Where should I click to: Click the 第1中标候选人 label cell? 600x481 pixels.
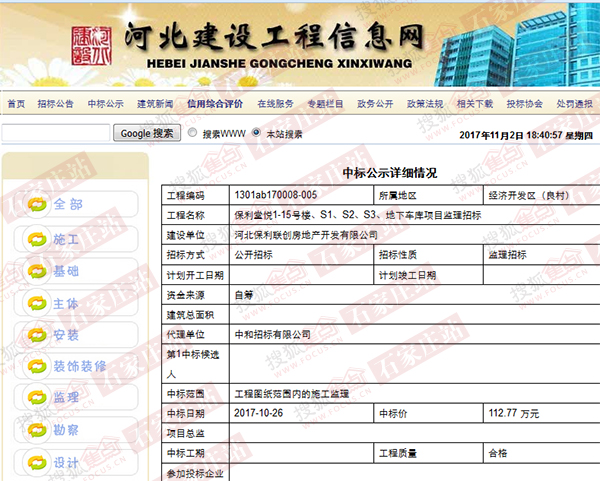[196, 364]
